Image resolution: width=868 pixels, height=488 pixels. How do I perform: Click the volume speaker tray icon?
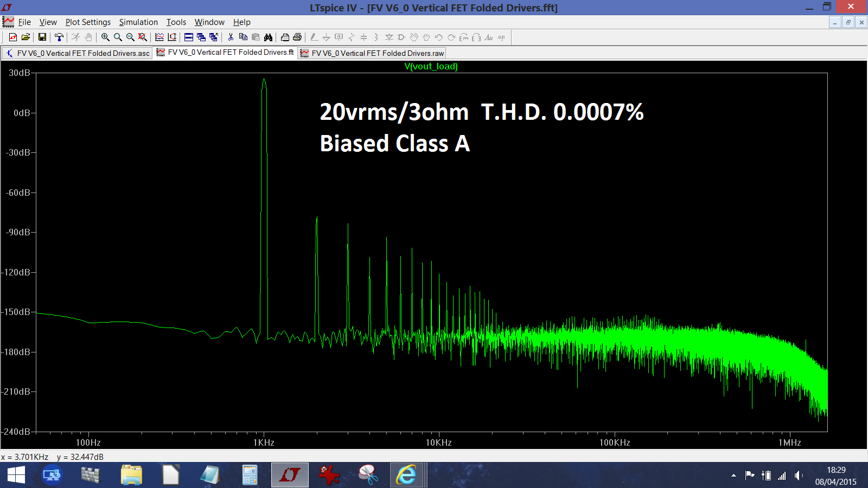(x=799, y=476)
